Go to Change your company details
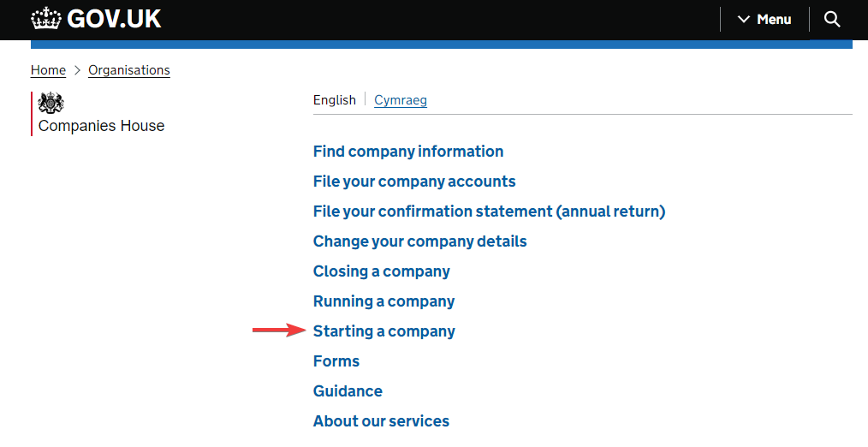 [x=419, y=241]
